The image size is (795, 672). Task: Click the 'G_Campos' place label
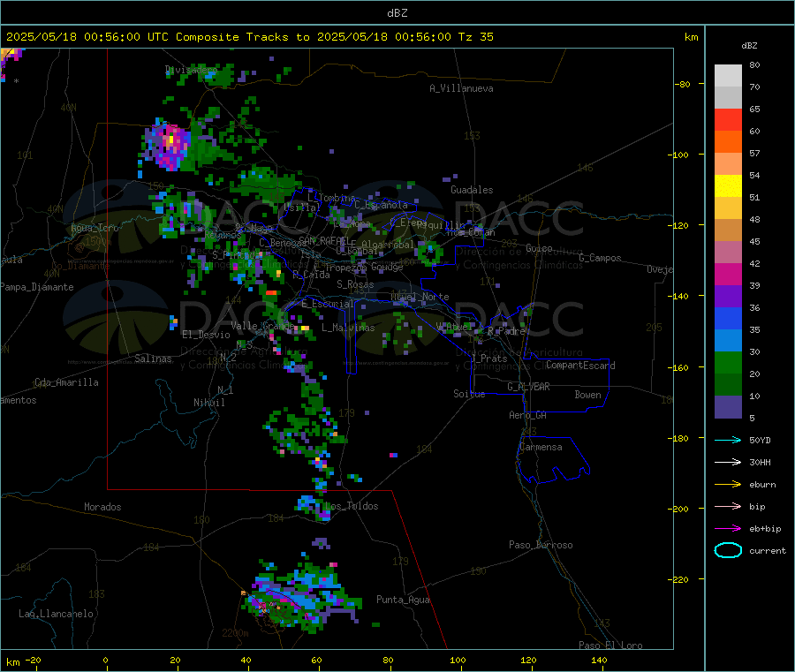coord(600,258)
